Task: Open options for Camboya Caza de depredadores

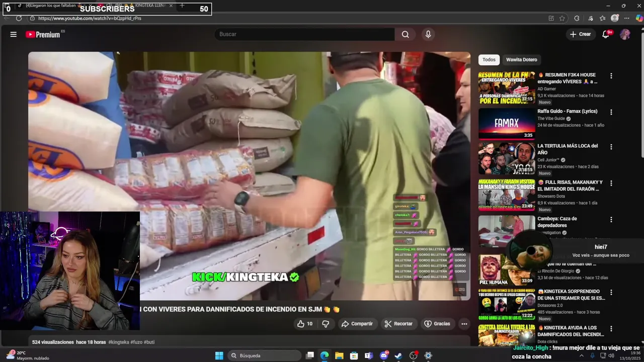Action: (x=611, y=220)
